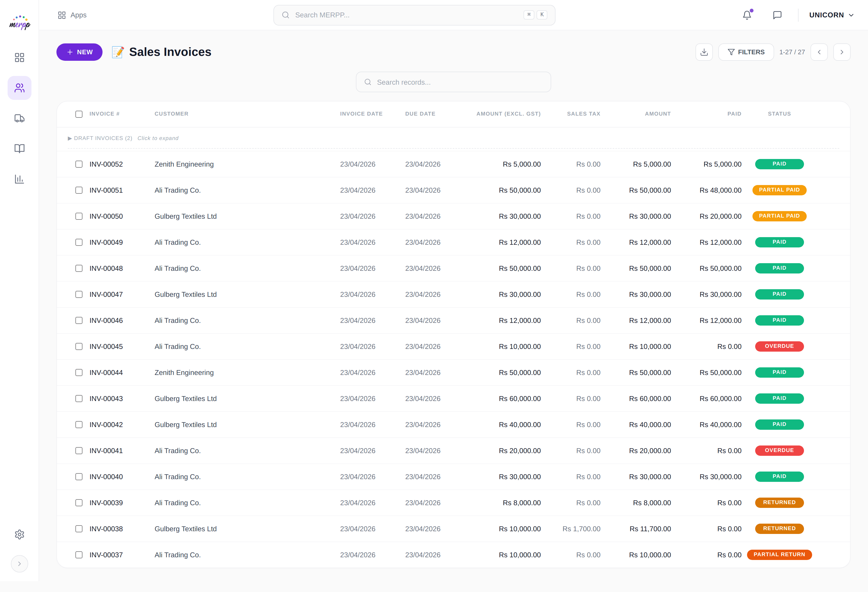
Task: Open the FILTERS panel
Action: tap(746, 52)
